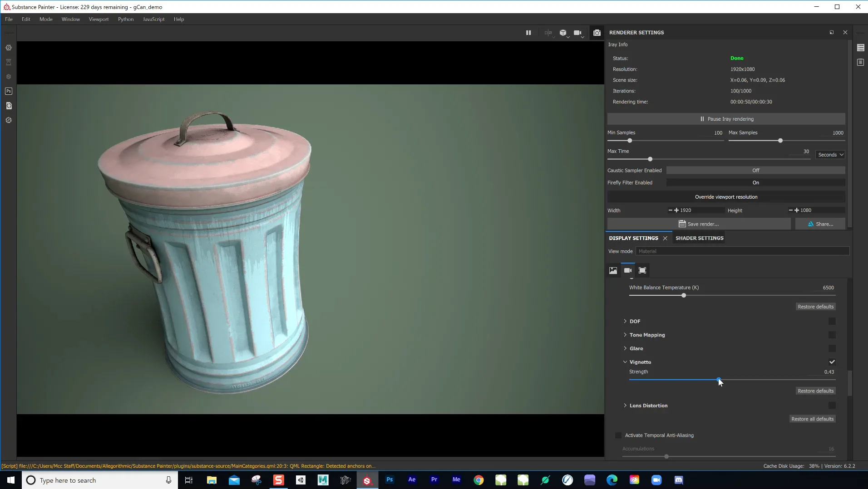Undock the Renderer Settings panel

tap(832, 32)
